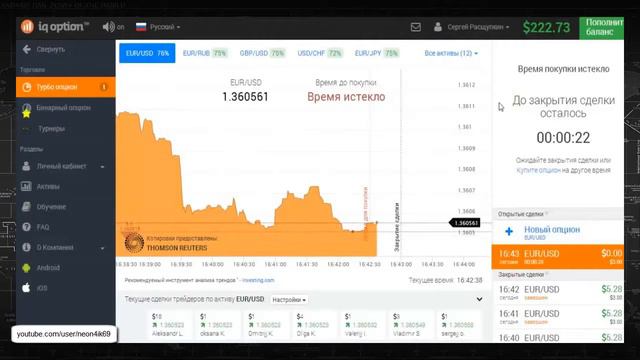Click the 00:00:22 countdown timer

563,138
